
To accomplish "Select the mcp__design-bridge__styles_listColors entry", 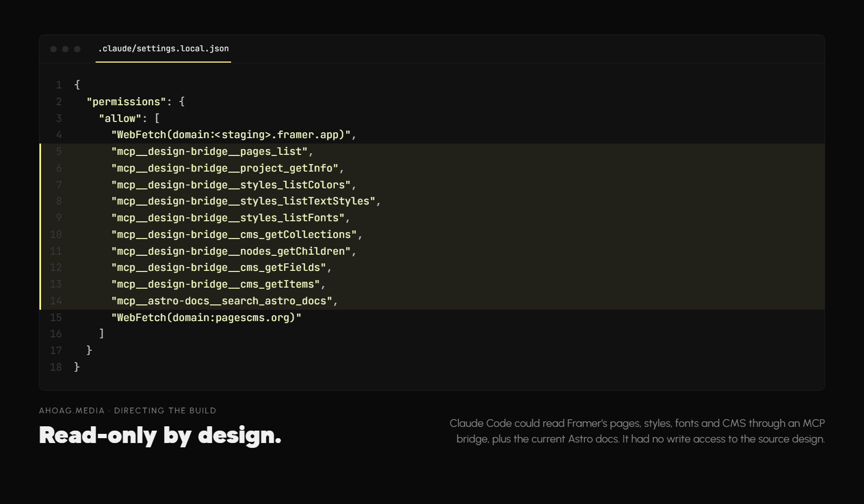I will pyautogui.click(x=231, y=185).
